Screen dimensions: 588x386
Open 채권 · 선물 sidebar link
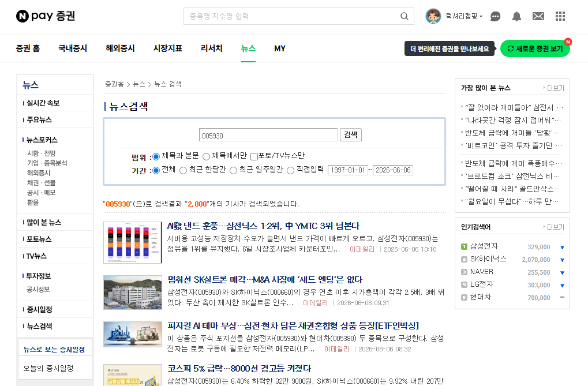tap(41, 182)
